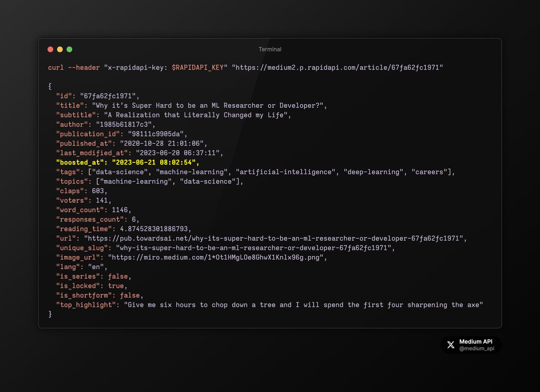Viewport: 540px width, 392px height.
Task: Click the "top_highlight" key
Action: pos(86,305)
